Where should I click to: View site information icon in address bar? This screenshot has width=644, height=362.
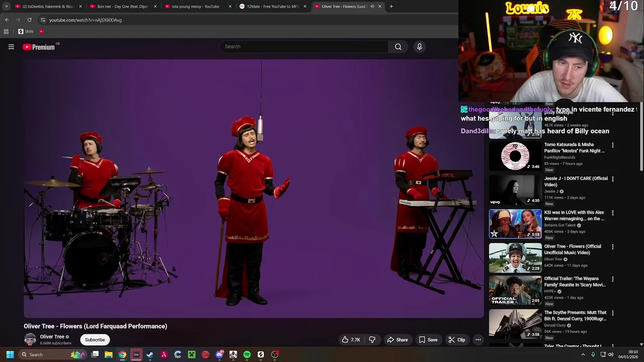tap(43, 20)
